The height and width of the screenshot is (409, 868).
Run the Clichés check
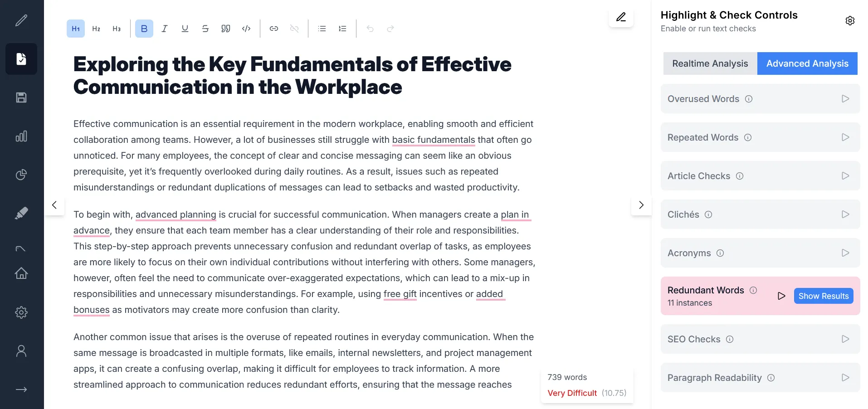[845, 214]
